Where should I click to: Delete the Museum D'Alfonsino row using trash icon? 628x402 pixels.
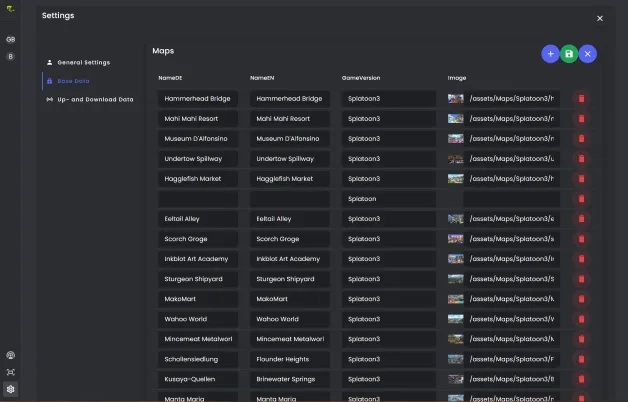pos(581,139)
